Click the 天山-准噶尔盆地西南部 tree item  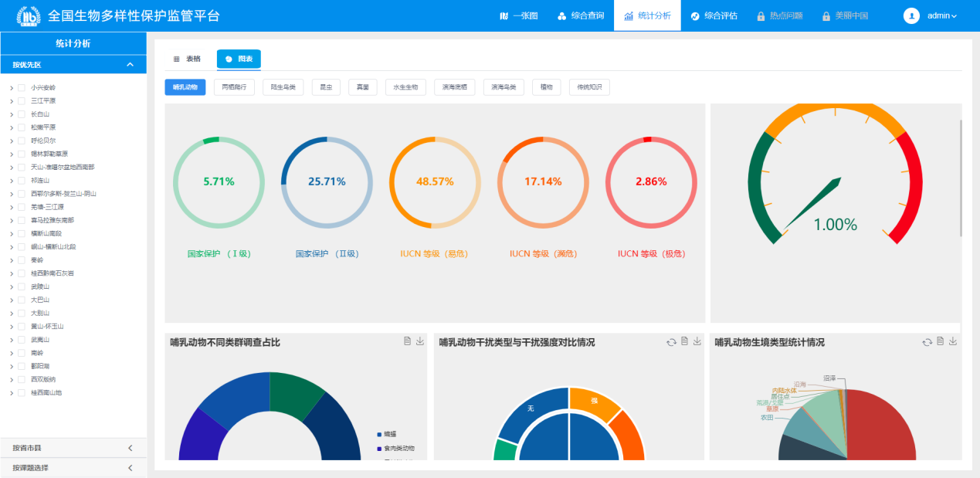coord(63,168)
